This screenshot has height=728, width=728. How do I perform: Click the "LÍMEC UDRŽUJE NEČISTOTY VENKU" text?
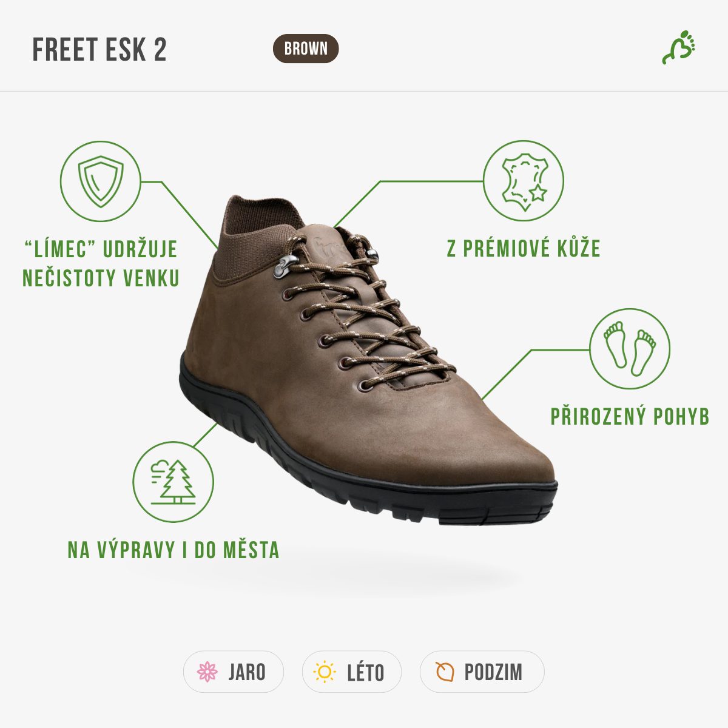101,263
